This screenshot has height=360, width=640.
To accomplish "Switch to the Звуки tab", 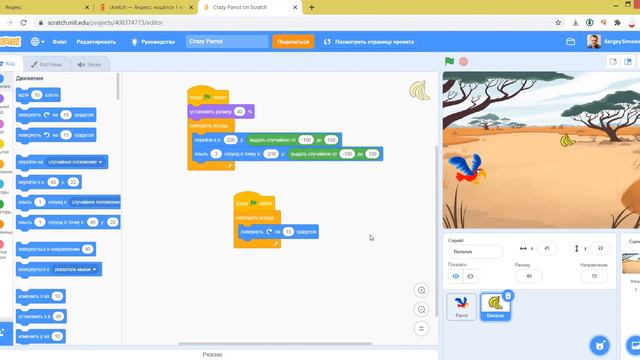I will tap(89, 64).
